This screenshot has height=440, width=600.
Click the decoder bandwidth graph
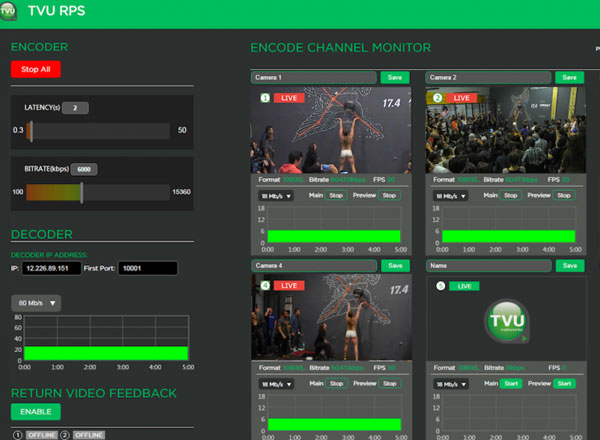coord(106,338)
